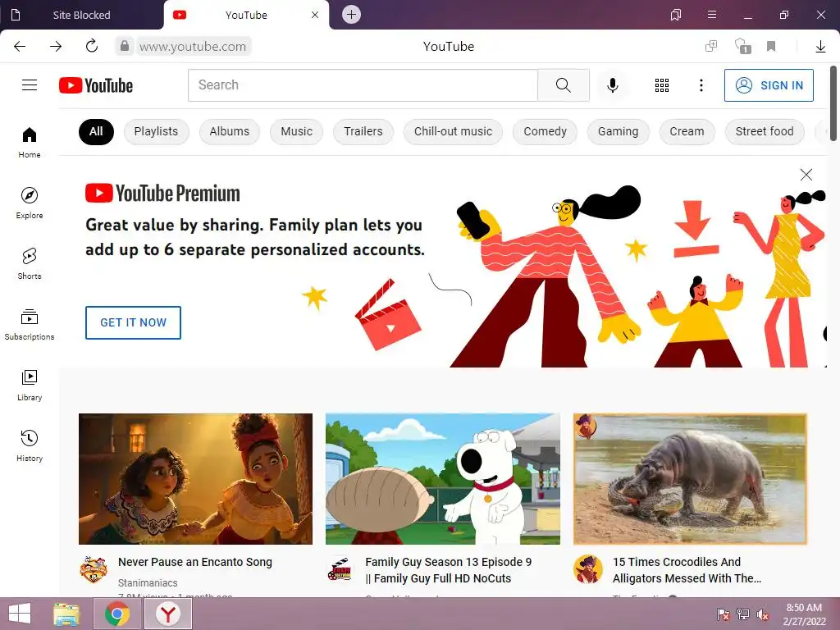Screen dimensions: 840x630
Task: Open the Windows Start menu
Action: [x=20, y=614]
